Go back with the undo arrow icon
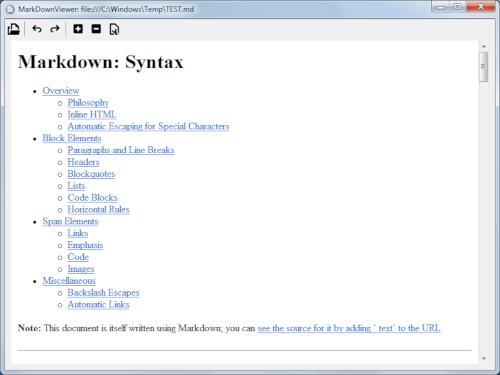Image resolution: width=500 pixels, height=375 pixels. pos(37,29)
